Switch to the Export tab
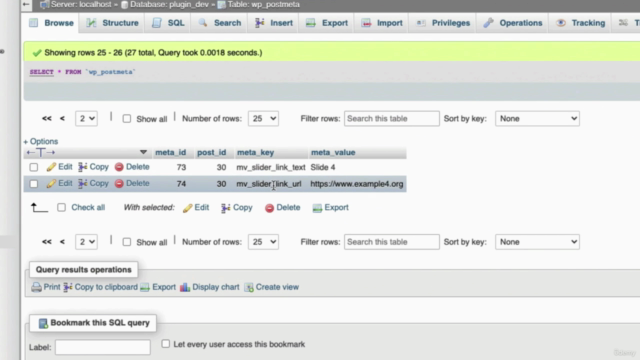Image resolution: width=640 pixels, height=360 pixels. pyautogui.click(x=327, y=23)
